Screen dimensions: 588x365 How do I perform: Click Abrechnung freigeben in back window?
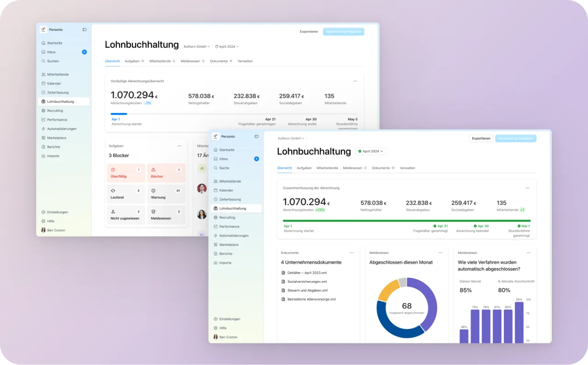coord(344,32)
